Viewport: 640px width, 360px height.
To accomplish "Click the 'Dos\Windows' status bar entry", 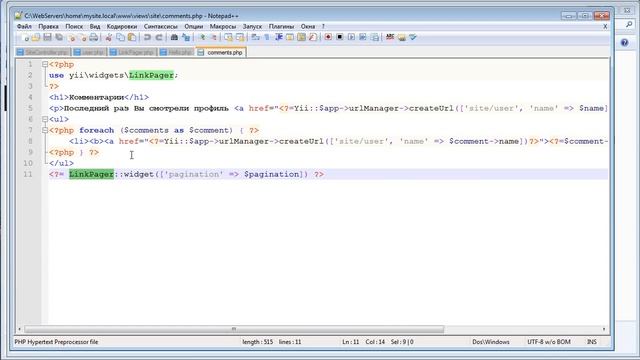I will pos(491,342).
